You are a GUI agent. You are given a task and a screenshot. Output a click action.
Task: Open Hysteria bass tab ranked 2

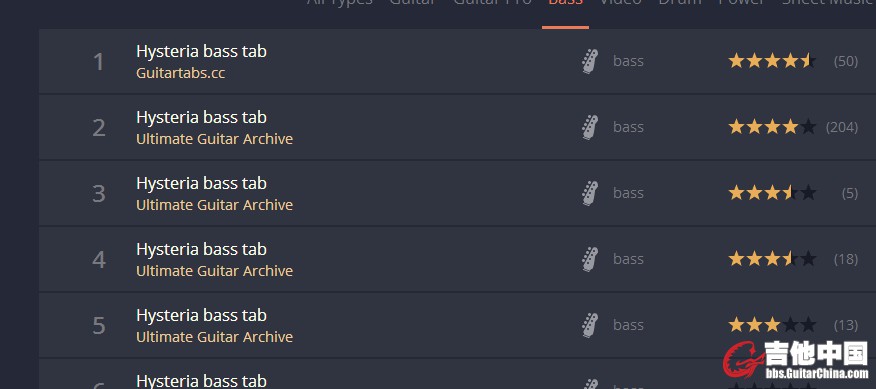[x=201, y=117]
